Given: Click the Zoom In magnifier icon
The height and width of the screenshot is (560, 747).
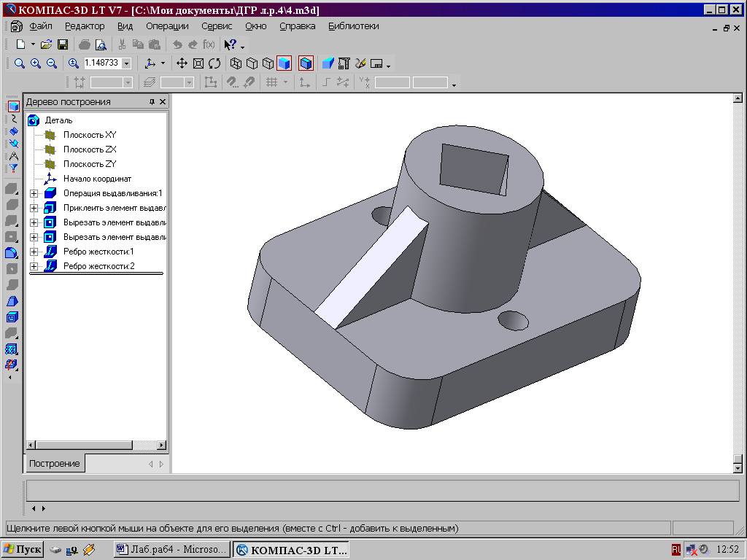Looking at the screenshot, I should (x=35, y=63).
